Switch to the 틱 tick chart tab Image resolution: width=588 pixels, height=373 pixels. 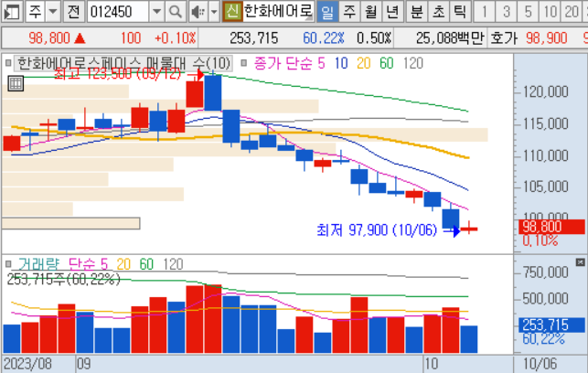[x=460, y=12]
